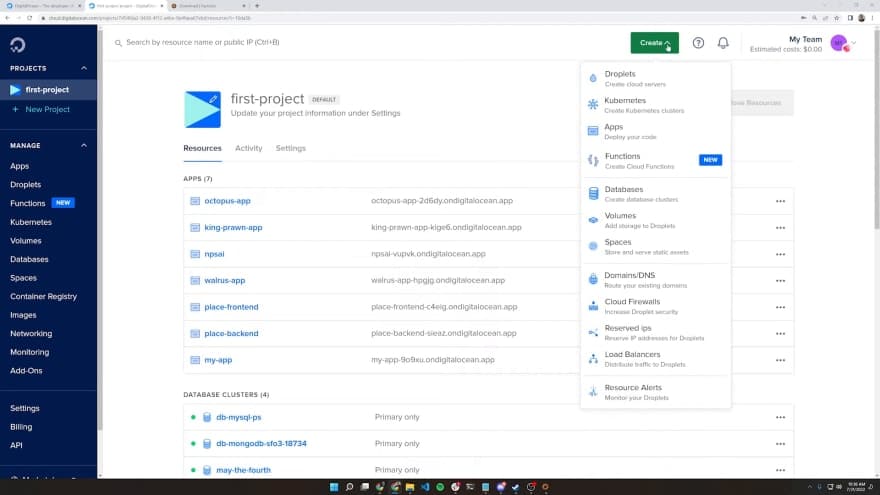
Task: Switch to the Activity tab
Action: pyautogui.click(x=249, y=148)
